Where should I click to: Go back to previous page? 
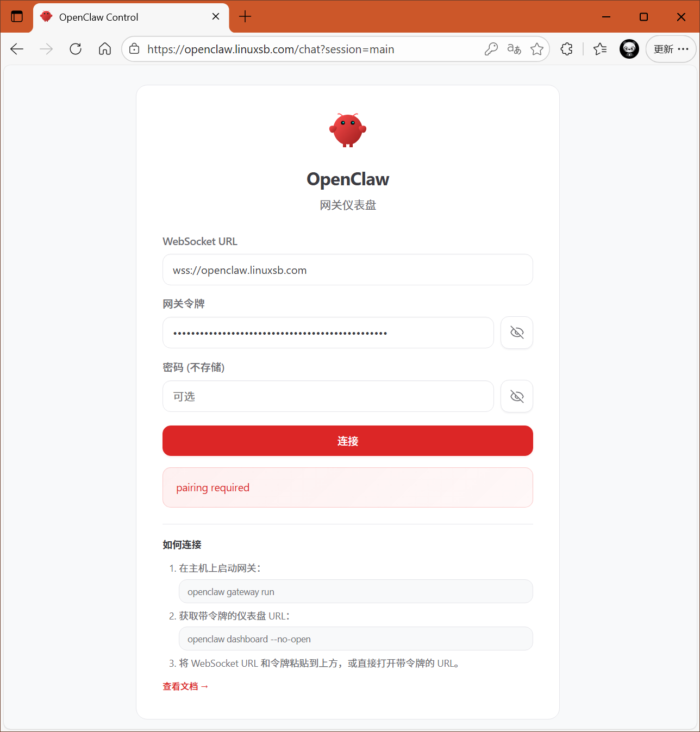tap(17, 49)
